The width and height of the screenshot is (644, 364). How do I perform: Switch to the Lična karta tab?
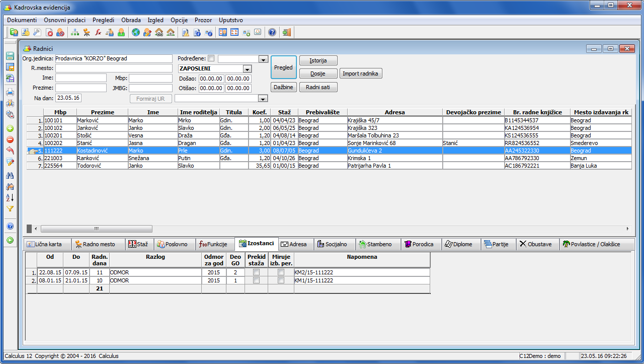(47, 244)
